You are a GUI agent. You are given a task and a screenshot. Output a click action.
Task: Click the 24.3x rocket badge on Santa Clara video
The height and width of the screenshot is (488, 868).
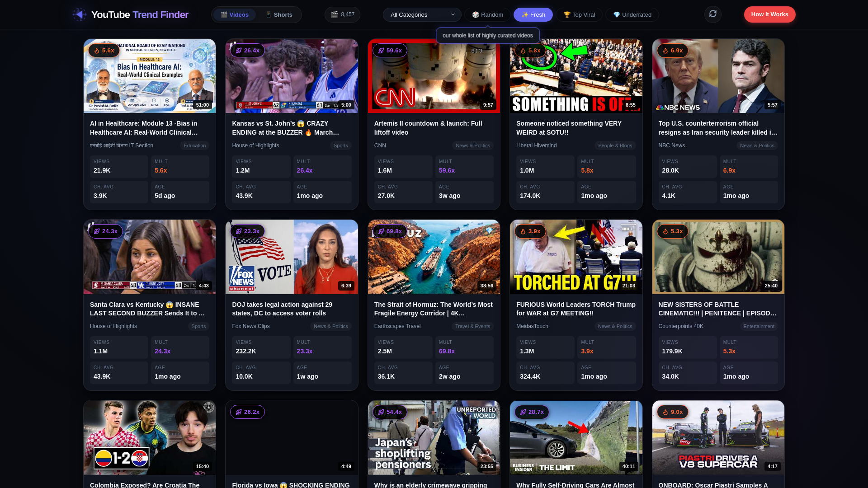(x=105, y=231)
